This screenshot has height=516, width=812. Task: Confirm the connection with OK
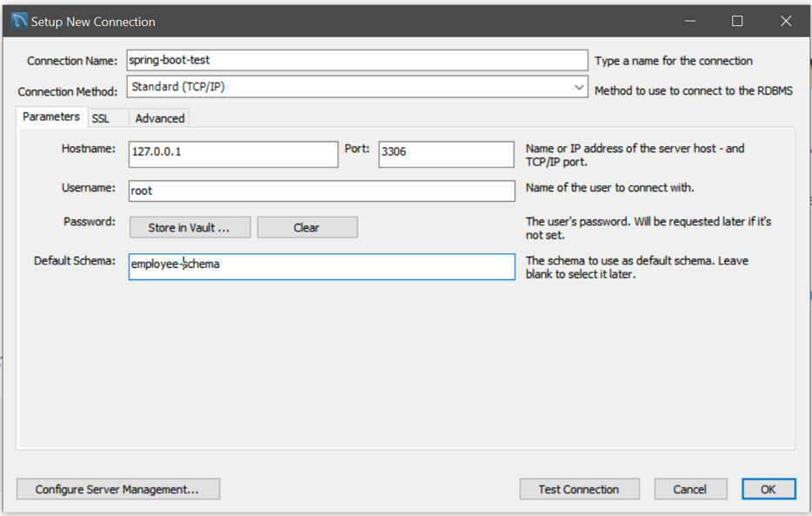[769, 489]
